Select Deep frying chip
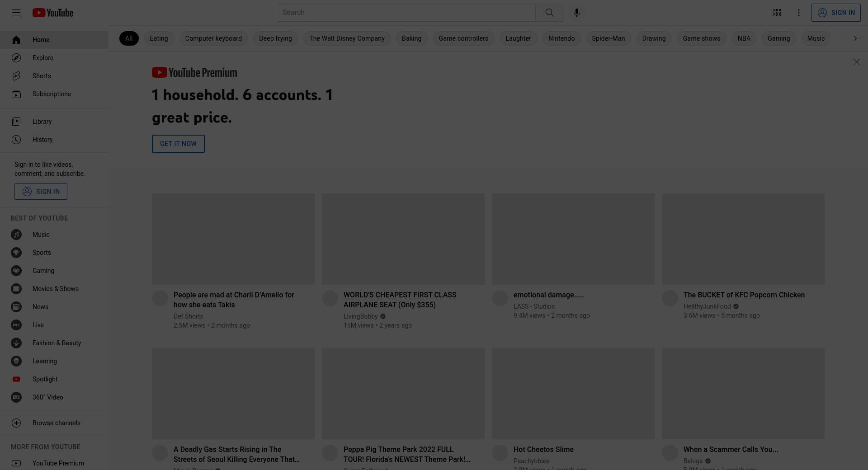This screenshot has width=868, height=470. coord(275,38)
